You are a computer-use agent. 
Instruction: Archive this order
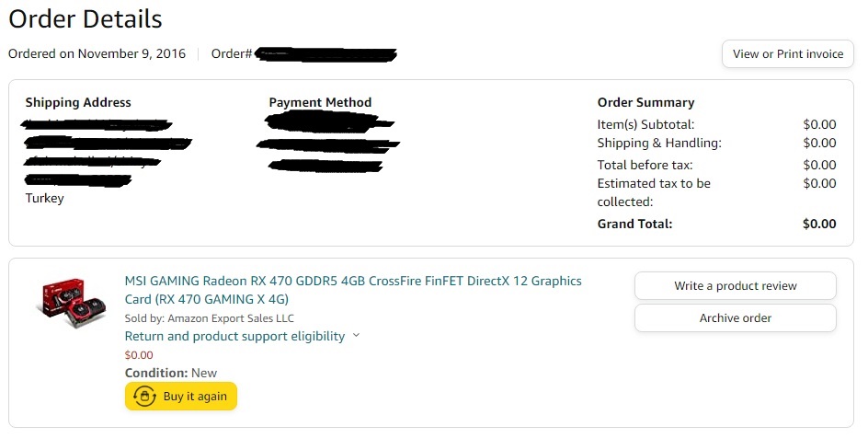tap(735, 318)
